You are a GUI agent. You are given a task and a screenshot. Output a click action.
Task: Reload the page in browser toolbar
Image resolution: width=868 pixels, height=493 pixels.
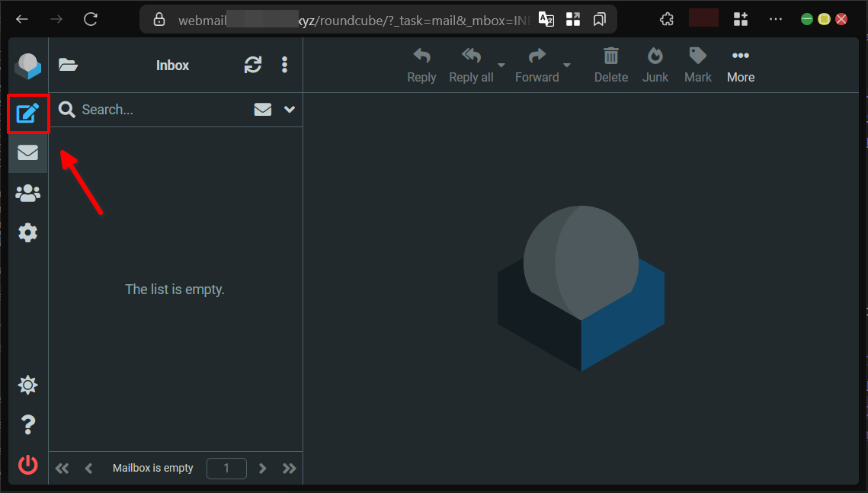point(91,19)
